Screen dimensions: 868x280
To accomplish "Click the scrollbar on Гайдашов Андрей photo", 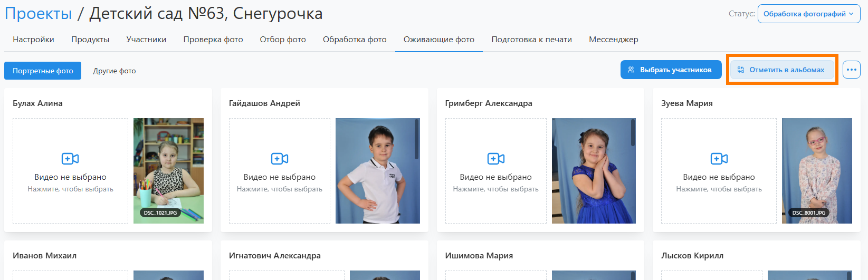I will pos(417,139).
